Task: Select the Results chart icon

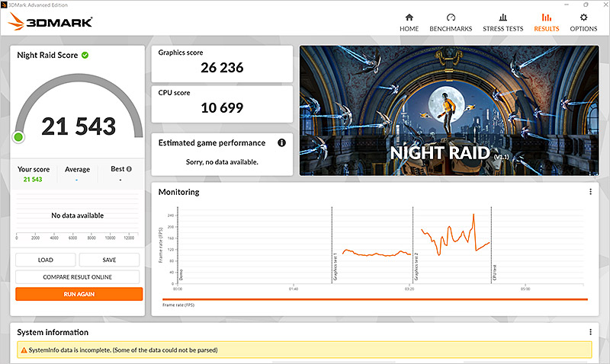Action: coord(546,18)
